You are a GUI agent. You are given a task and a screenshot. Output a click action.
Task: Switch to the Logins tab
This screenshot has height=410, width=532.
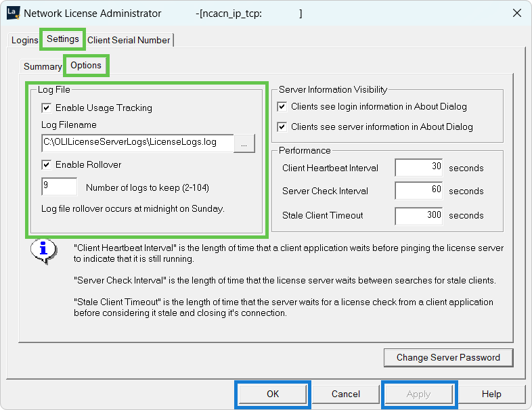25,40
